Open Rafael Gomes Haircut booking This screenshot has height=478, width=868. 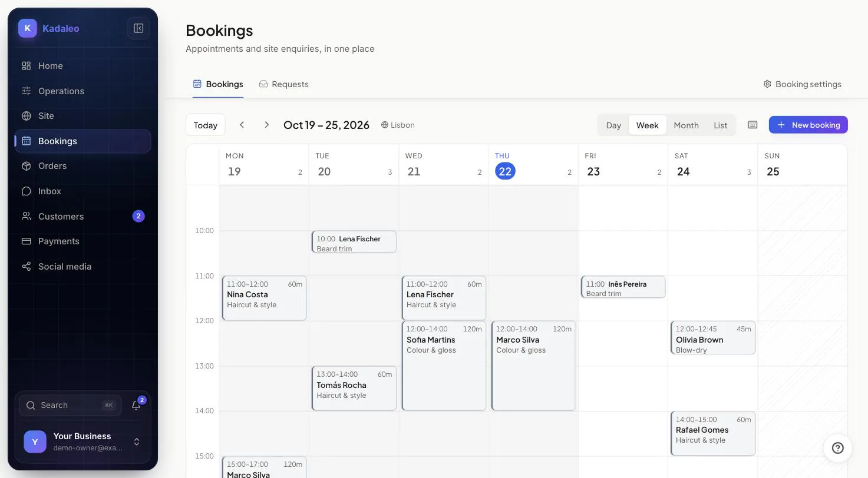point(713,433)
